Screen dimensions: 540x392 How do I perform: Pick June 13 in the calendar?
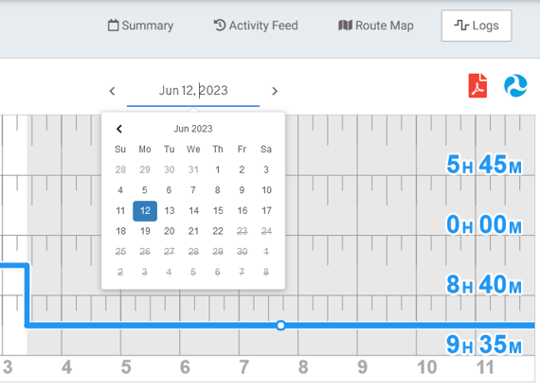(169, 210)
